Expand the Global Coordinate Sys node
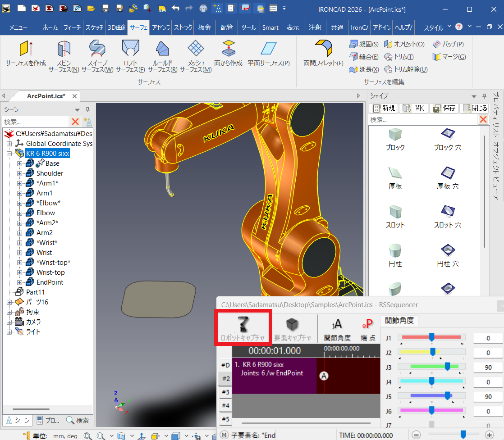This screenshot has height=440, width=504. point(9,144)
